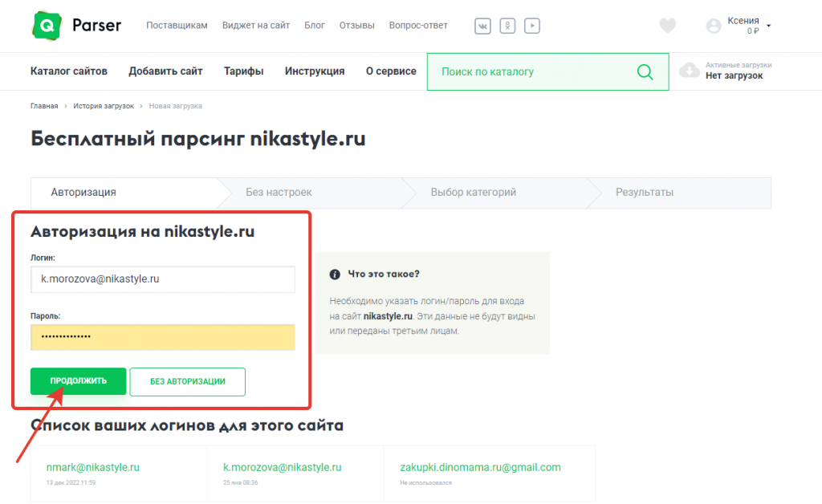Open Инструкция in navigation
Image resolution: width=822 pixels, height=504 pixels.
point(315,71)
